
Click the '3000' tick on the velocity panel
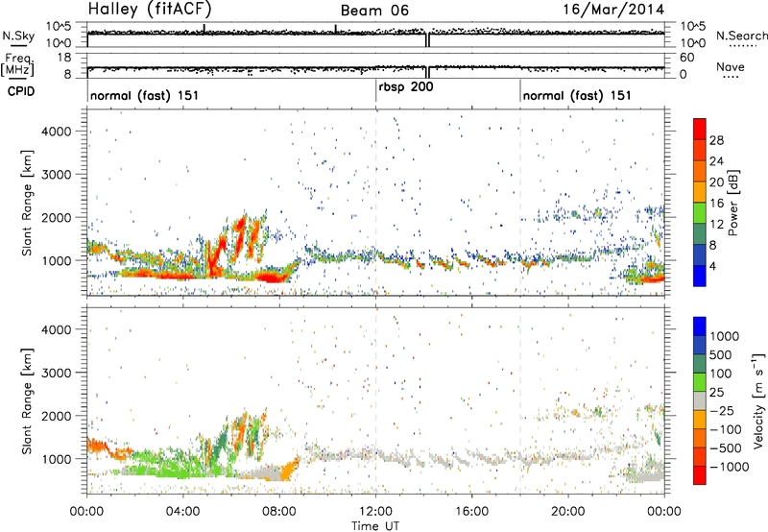click(x=56, y=373)
